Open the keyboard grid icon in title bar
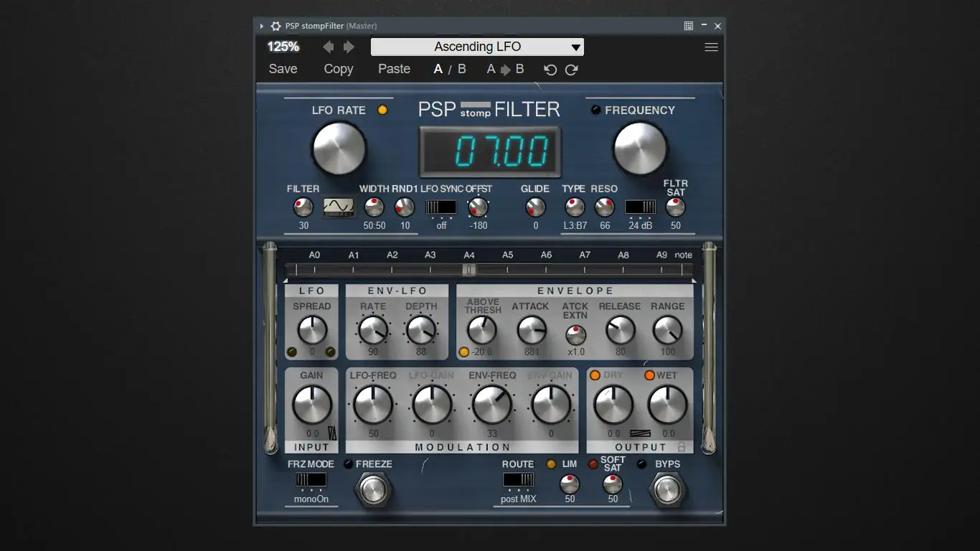The image size is (980, 551). pos(688,25)
